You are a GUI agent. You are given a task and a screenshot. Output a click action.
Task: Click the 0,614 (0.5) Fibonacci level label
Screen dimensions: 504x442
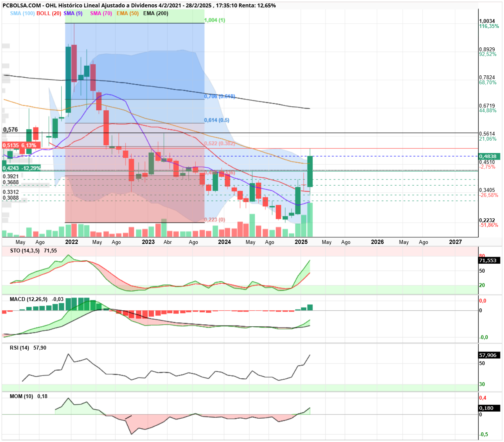(x=217, y=120)
